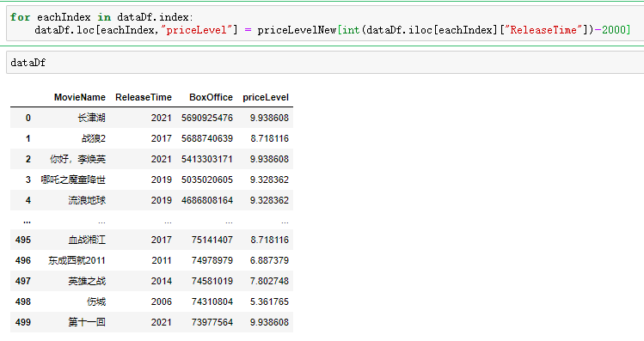Image resolution: width=644 pixels, height=341 pixels.
Task: Click BoxOffice value 5413303171
Action: pos(207,159)
